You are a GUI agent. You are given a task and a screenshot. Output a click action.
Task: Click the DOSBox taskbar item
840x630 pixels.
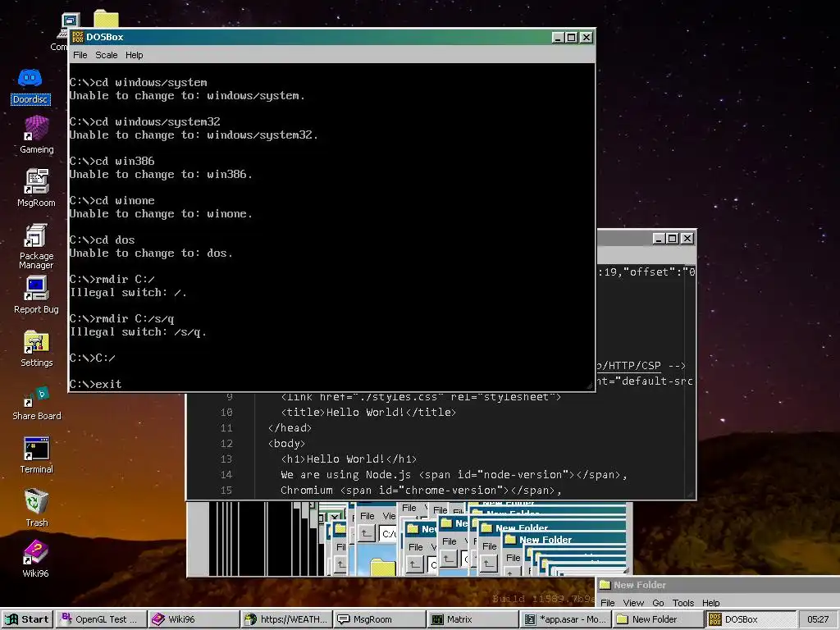coord(750,619)
